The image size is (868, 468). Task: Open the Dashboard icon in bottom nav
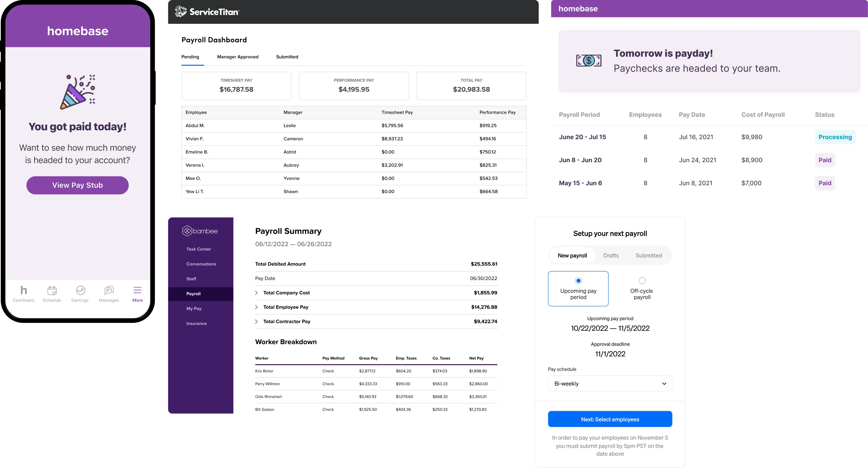24,290
